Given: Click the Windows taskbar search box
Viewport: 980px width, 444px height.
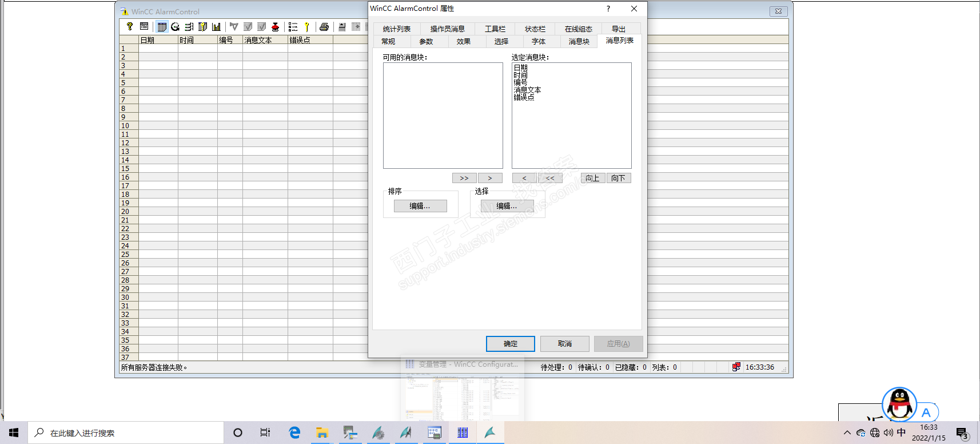Looking at the screenshot, I should 126,433.
